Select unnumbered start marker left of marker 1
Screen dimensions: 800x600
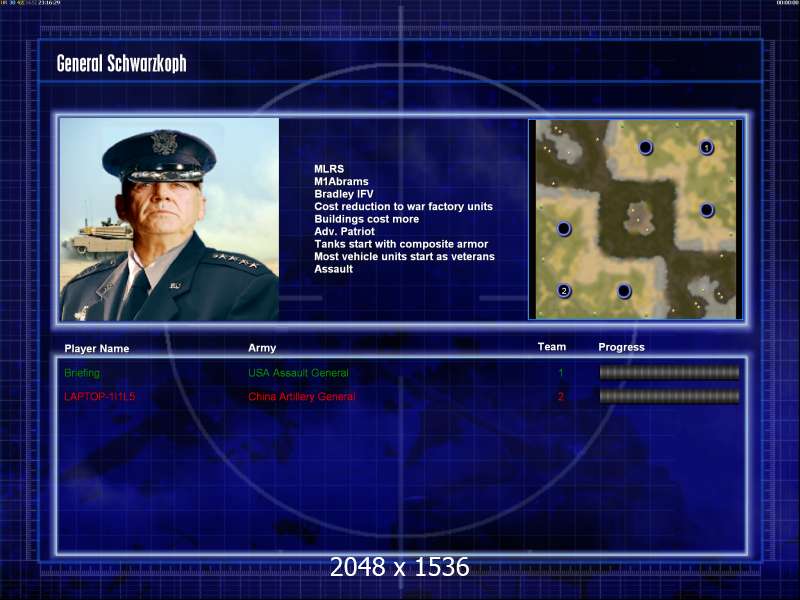[645, 147]
